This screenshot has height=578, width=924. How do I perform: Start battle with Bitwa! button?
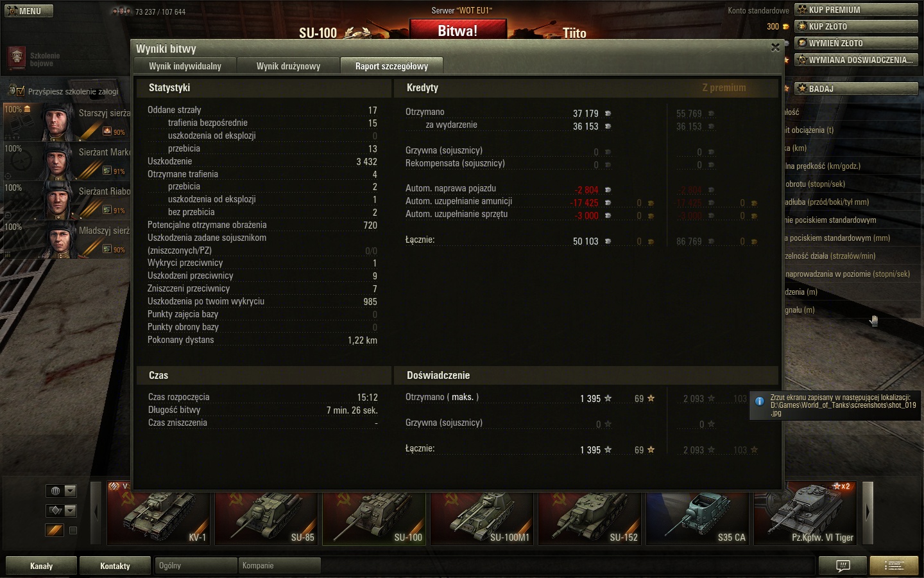[x=458, y=31]
